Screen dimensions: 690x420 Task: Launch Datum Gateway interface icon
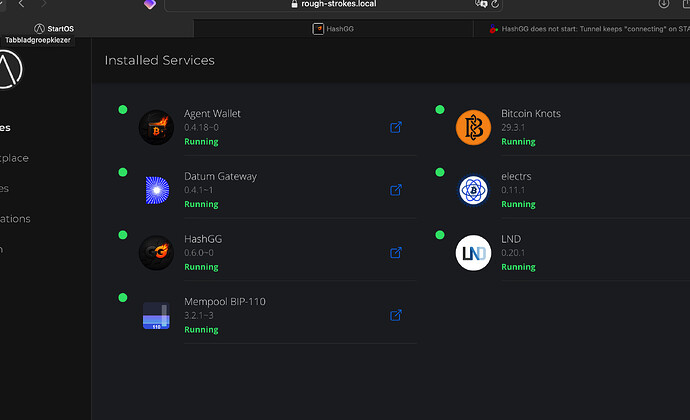[x=396, y=190]
